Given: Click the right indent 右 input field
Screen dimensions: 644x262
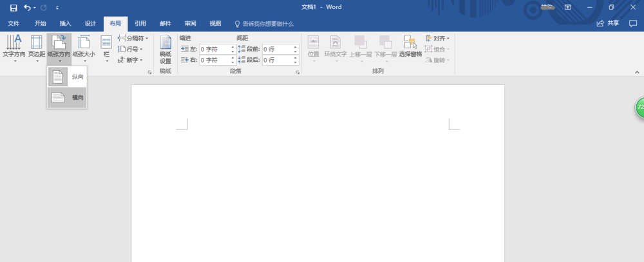Looking at the screenshot, I should coord(215,60).
